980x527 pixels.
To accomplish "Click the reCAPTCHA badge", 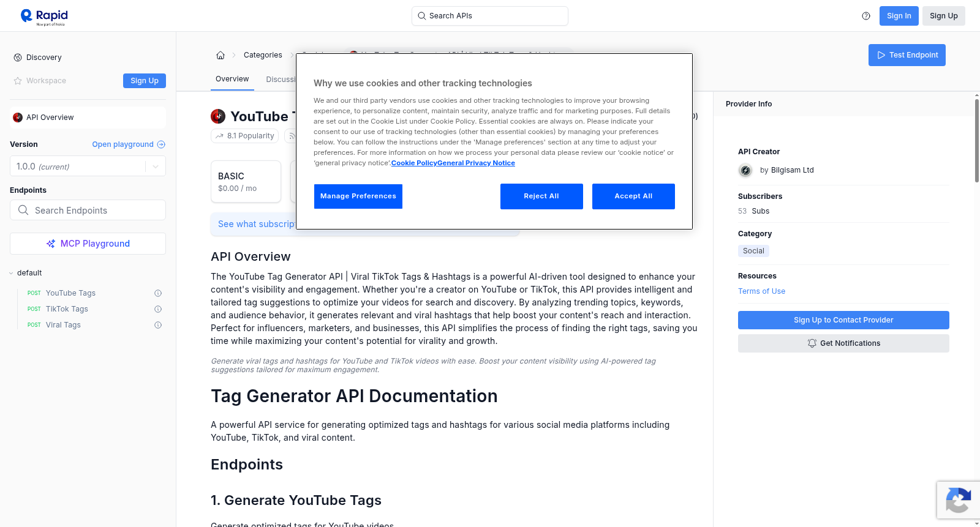I will point(958,500).
